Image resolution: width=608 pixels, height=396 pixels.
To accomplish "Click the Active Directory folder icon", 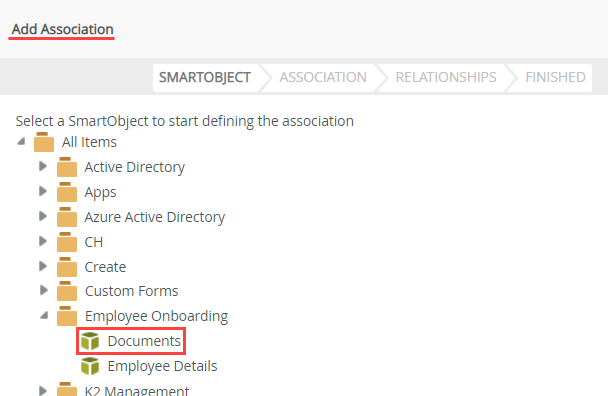I will pos(67,167).
